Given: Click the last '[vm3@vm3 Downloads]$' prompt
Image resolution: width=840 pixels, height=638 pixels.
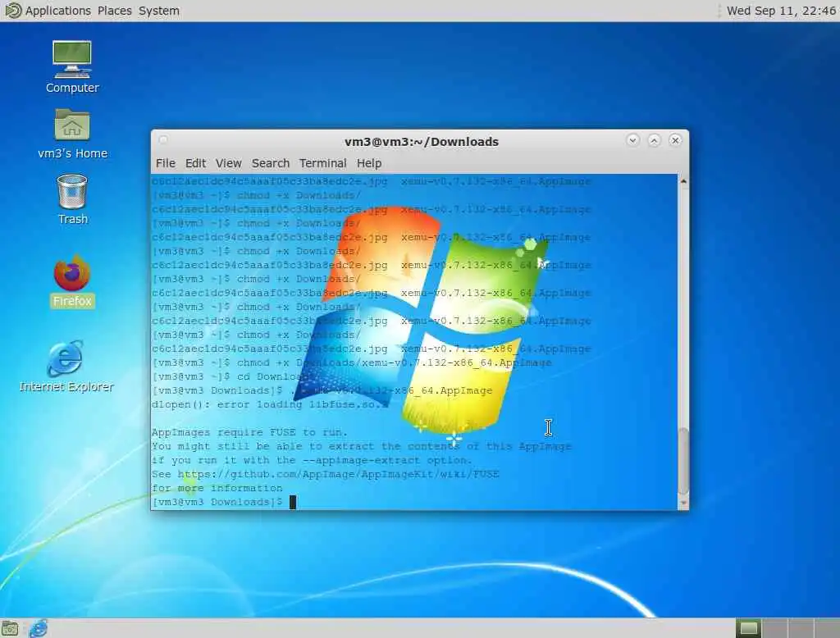Looking at the screenshot, I should (217, 502).
